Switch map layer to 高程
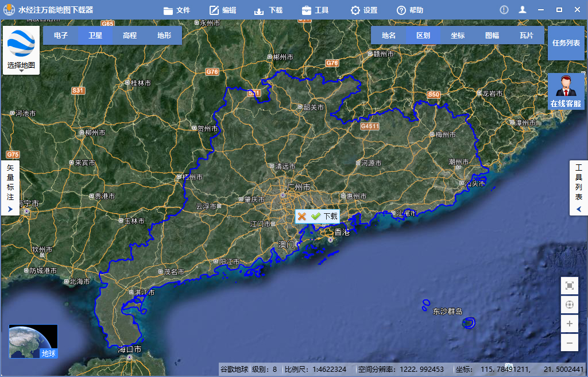588x377 pixels. click(130, 35)
